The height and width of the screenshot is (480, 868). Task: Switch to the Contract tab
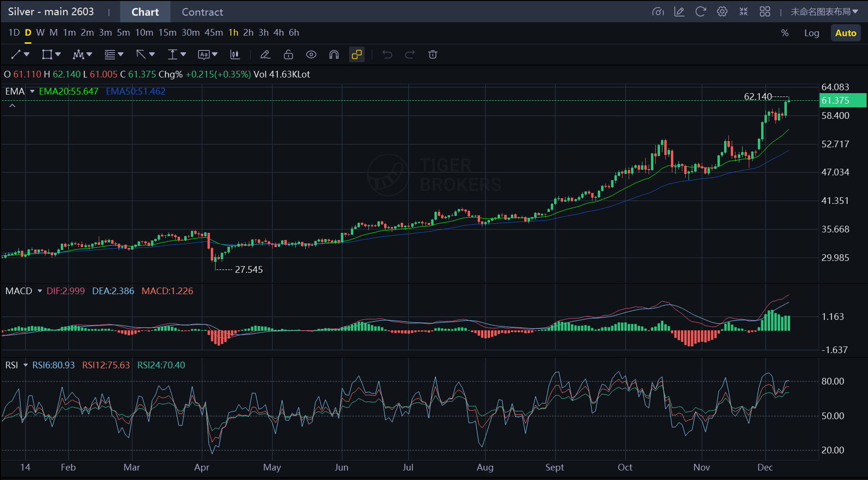[202, 12]
